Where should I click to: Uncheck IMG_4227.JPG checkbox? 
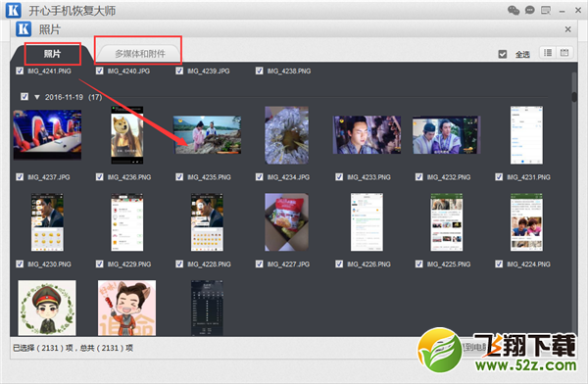click(259, 264)
